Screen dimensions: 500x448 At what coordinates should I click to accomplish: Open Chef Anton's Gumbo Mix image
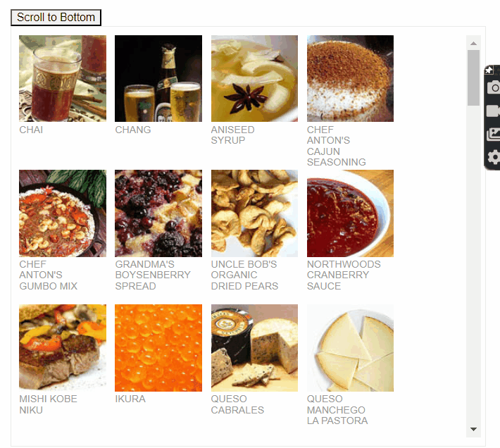pos(63,213)
